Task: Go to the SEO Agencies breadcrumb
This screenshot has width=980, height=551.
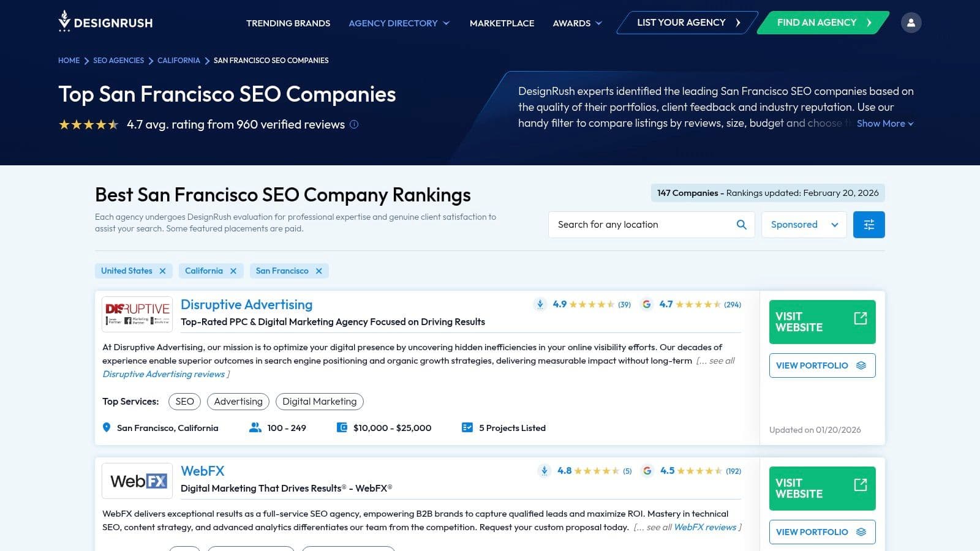Action: (118, 61)
